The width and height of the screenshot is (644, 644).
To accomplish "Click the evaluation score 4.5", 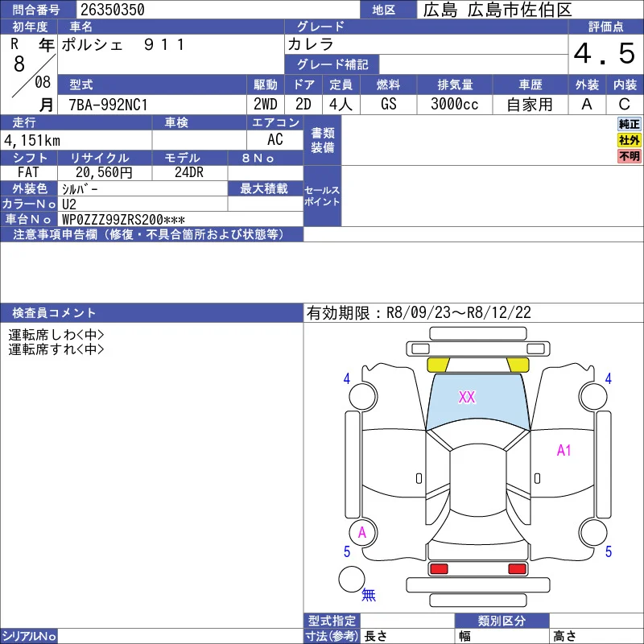I will 605,54.
